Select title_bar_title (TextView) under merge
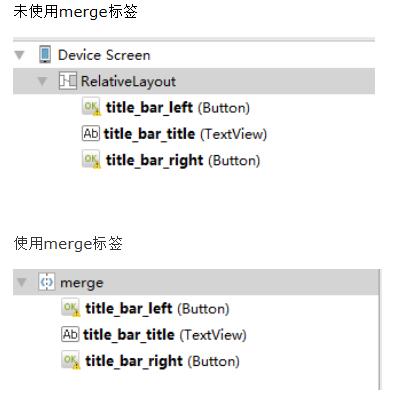This screenshot has width=399, height=401. [x=165, y=335]
